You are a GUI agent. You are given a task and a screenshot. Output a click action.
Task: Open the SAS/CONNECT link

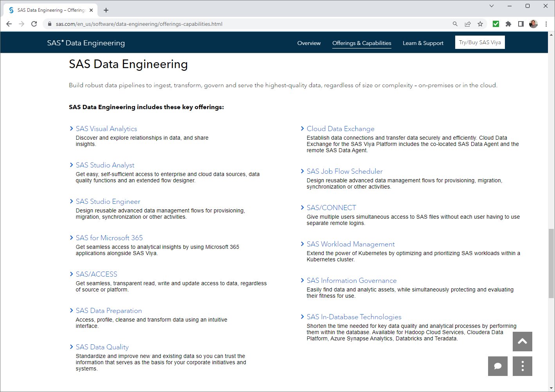click(331, 208)
